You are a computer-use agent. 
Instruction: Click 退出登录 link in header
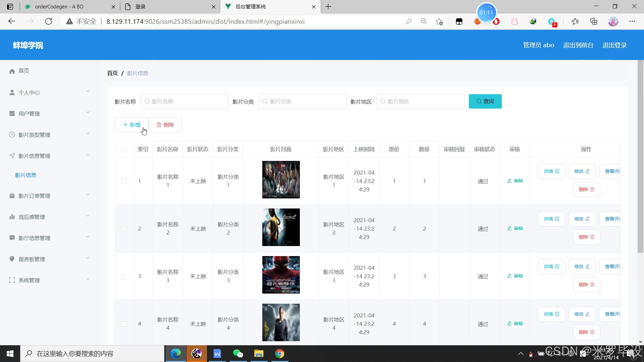coord(614,45)
